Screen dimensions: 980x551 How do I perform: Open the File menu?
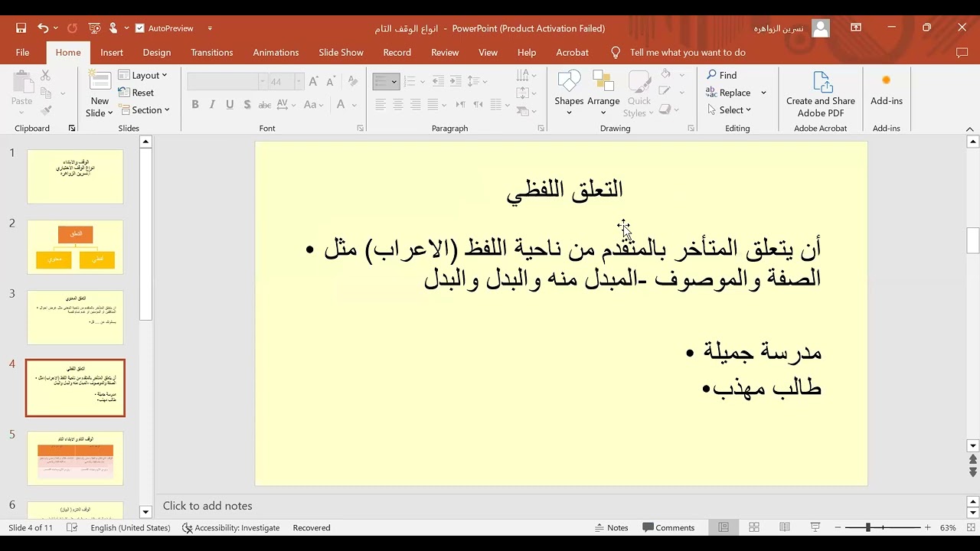(x=22, y=53)
